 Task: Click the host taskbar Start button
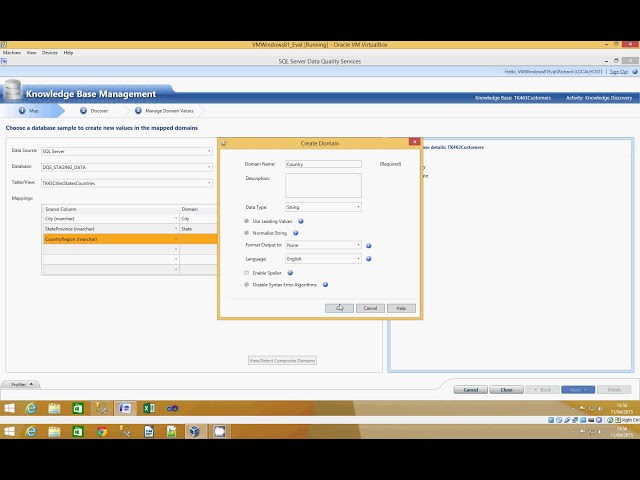[9, 431]
